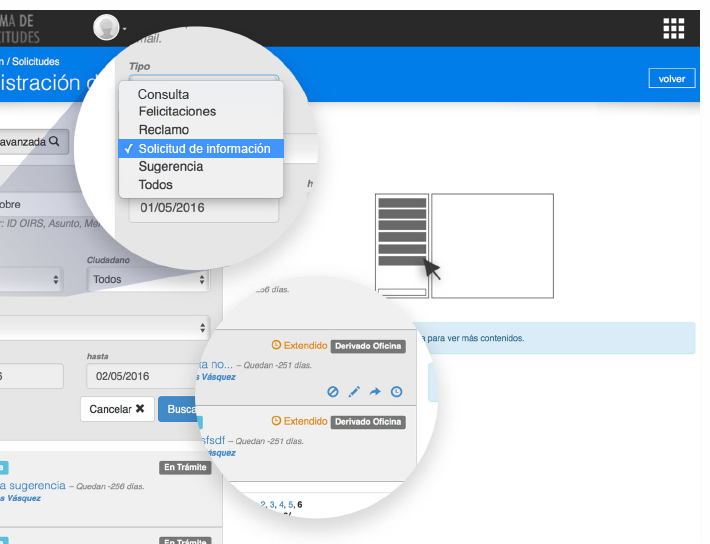Click the clock extend icon in action row
This screenshot has width=710, height=544.
397,392
